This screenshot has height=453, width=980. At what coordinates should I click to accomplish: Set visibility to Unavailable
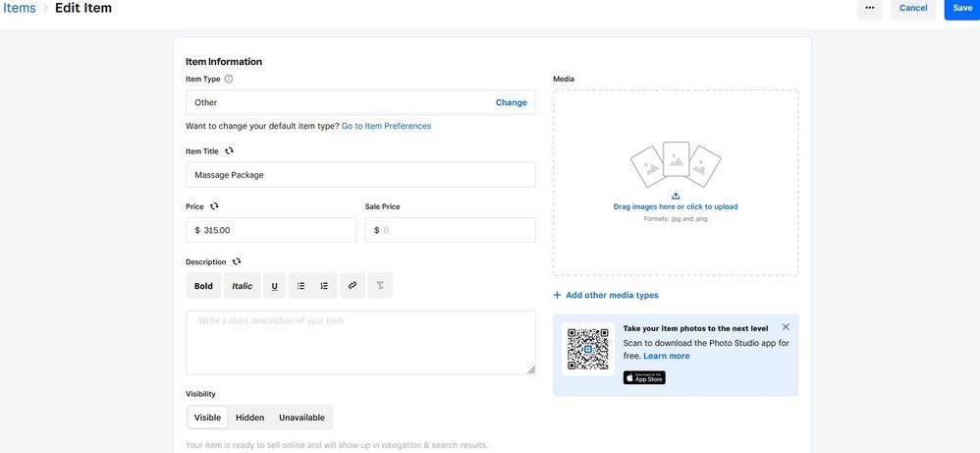coord(302,418)
